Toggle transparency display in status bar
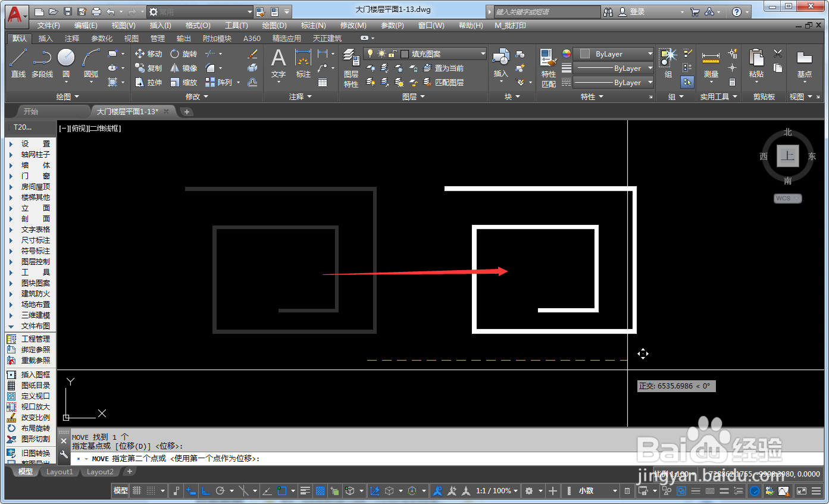This screenshot has width=829, height=504. 320,491
